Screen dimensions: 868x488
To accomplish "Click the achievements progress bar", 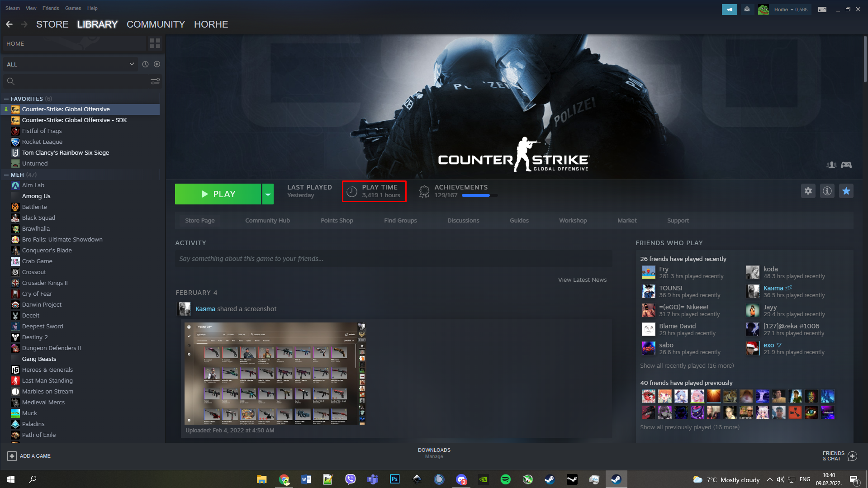I will [479, 195].
